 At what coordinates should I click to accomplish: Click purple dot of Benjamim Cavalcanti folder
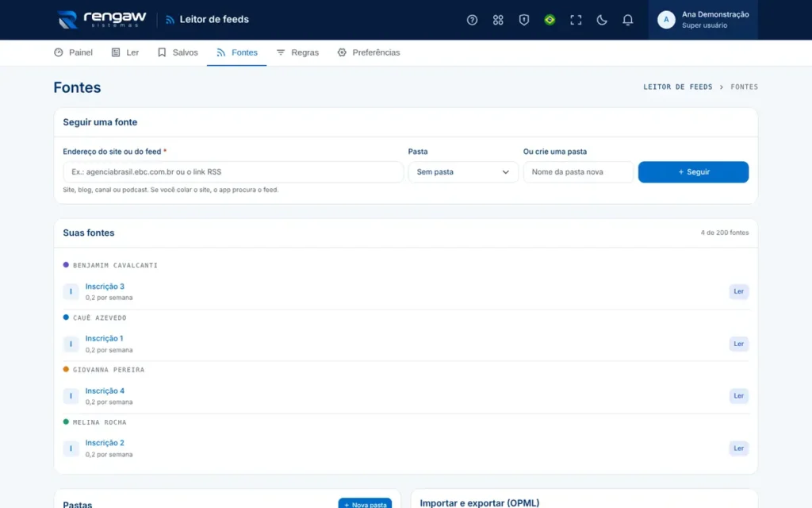(66, 265)
